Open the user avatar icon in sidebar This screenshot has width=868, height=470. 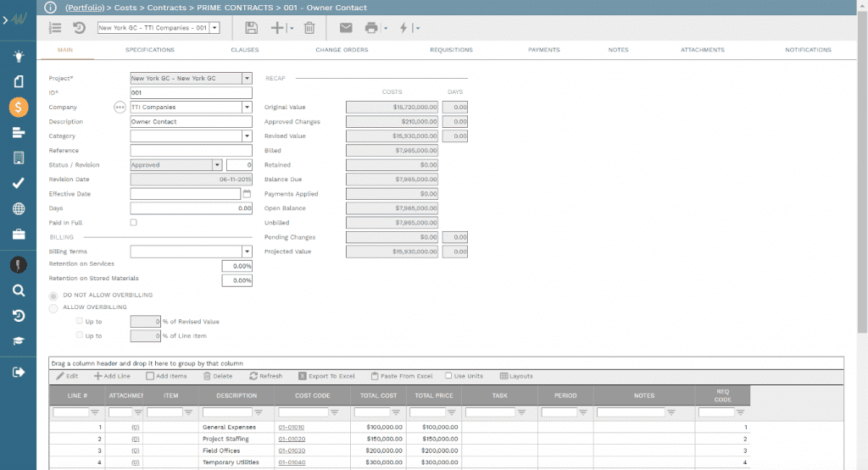coord(19,265)
